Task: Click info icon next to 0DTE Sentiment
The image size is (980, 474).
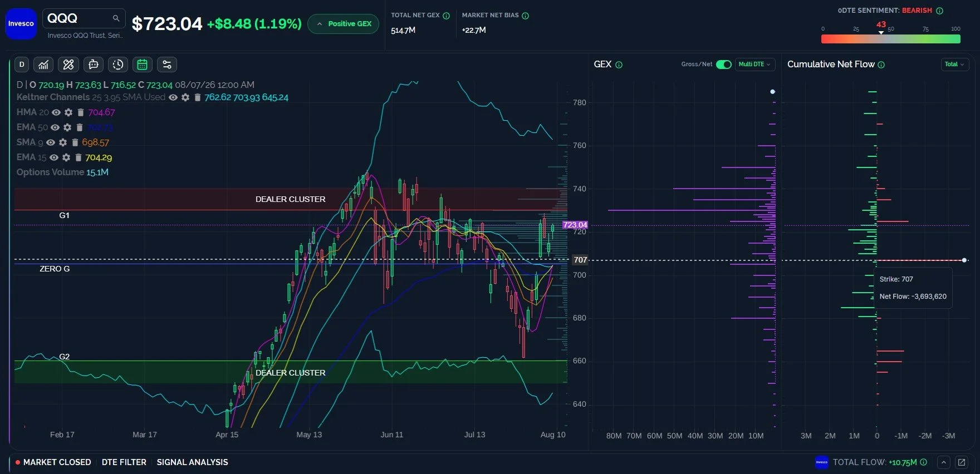Action: 939,11
